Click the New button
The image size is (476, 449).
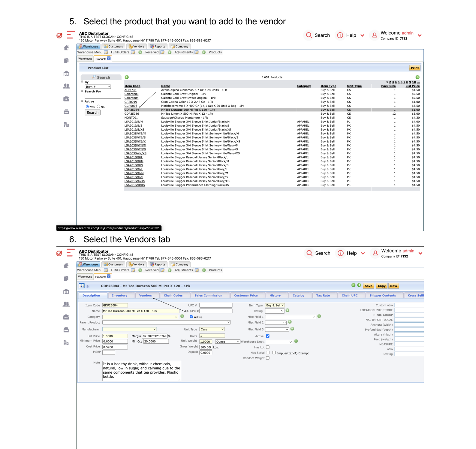[394, 286]
